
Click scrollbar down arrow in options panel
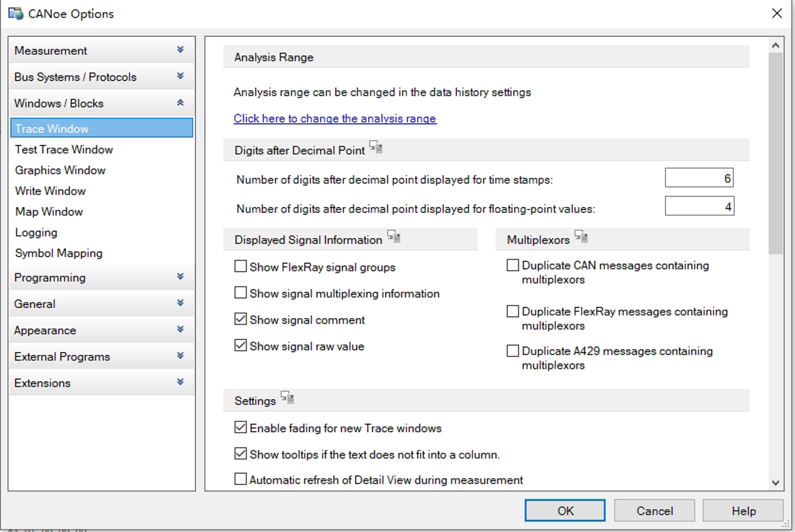(775, 483)
